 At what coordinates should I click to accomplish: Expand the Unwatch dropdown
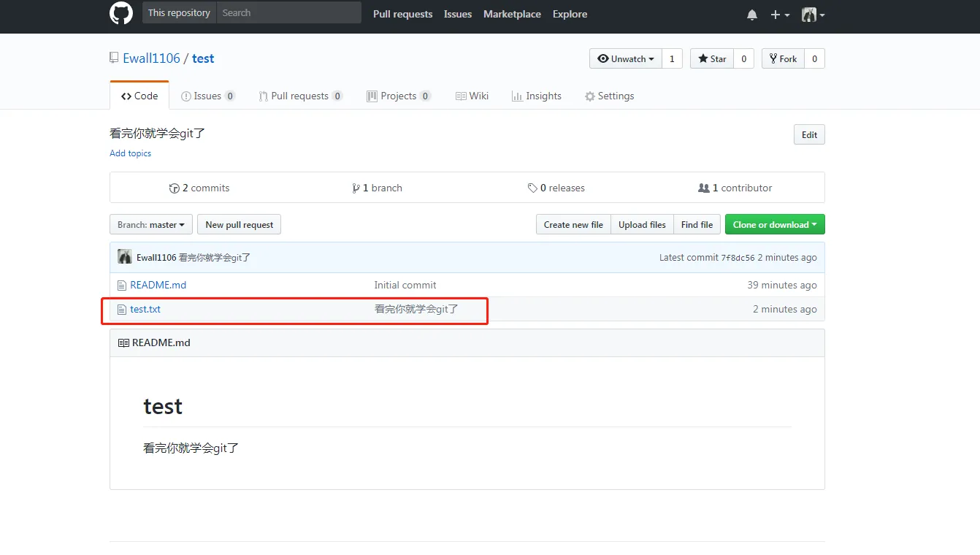tap(626, 58)
